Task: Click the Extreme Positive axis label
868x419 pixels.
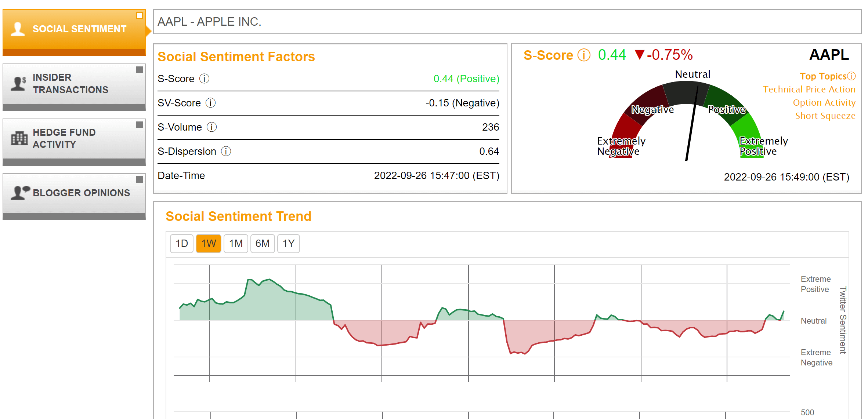Action: [815, 284]
